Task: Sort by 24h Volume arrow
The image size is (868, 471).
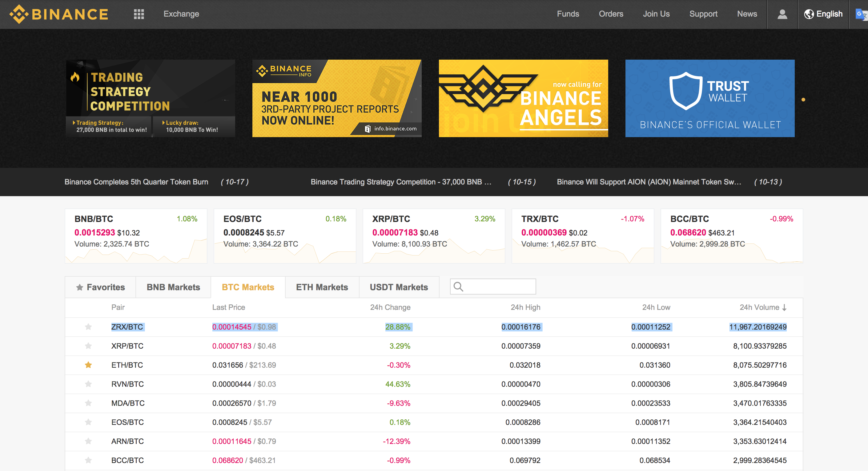Action: [785, 307]
